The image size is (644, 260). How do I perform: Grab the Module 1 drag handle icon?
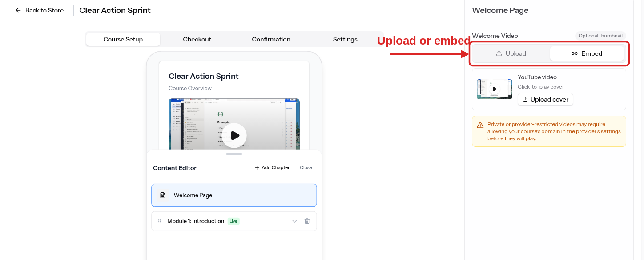coord(160,221)
